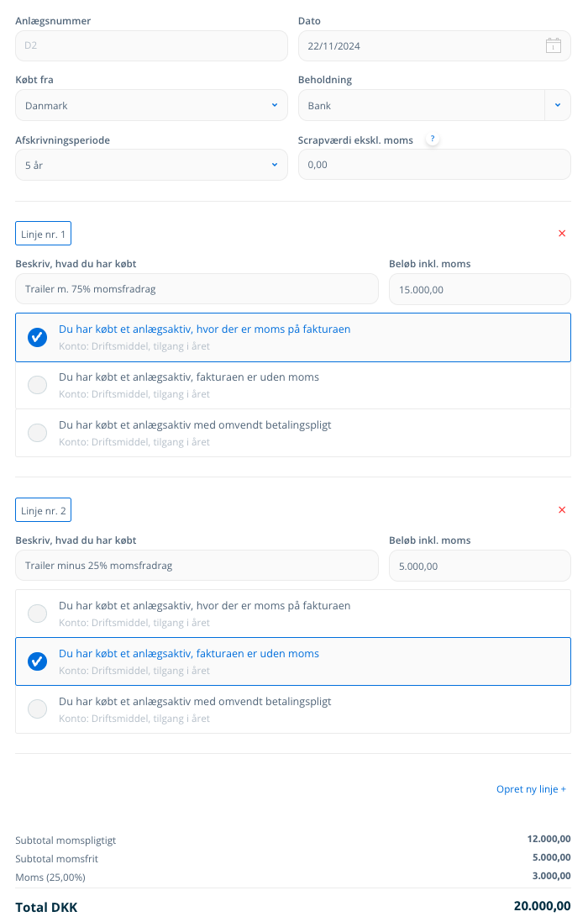The height and width of the screenshot is (922, 588).
Task: Click line 1 amount field 15.000,00
Action: pos(480,289)
